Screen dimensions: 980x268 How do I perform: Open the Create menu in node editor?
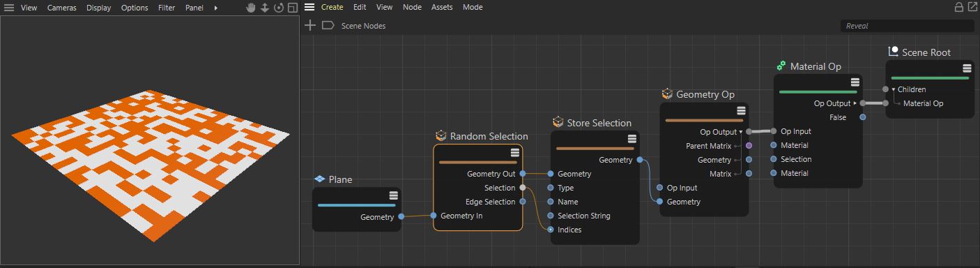coord(332,7)
